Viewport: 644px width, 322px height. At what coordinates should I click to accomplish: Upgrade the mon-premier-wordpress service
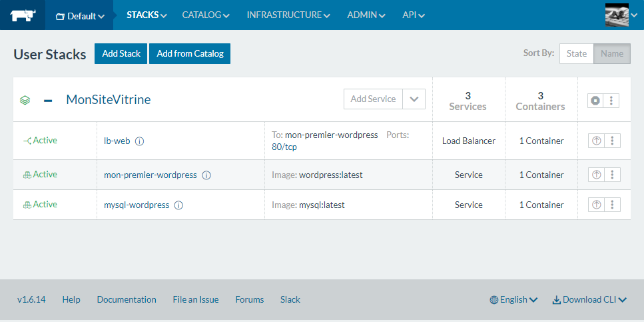596,175
